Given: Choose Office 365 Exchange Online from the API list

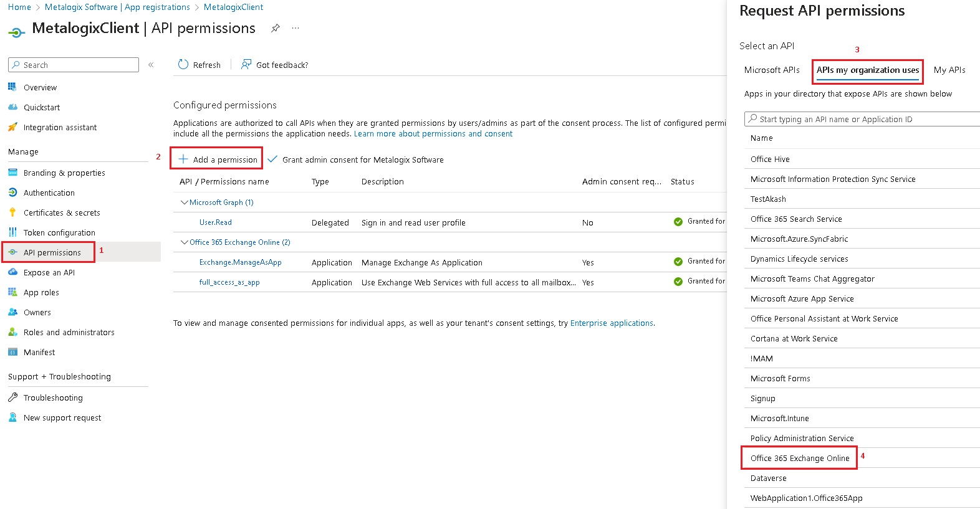Looking at the screenshot, I should pos(799,459).
